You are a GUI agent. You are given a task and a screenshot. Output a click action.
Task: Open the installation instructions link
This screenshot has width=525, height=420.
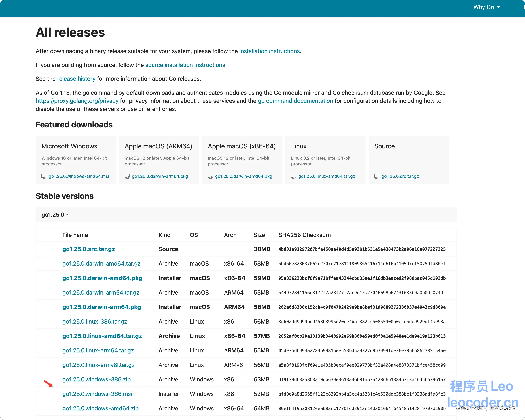pyautogui.click(x=269, y=51)
